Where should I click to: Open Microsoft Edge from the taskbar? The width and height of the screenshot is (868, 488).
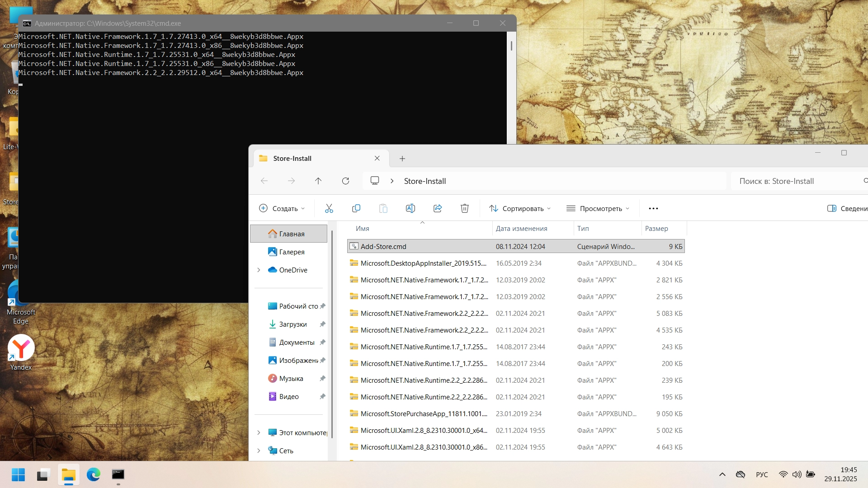point(94,474)
